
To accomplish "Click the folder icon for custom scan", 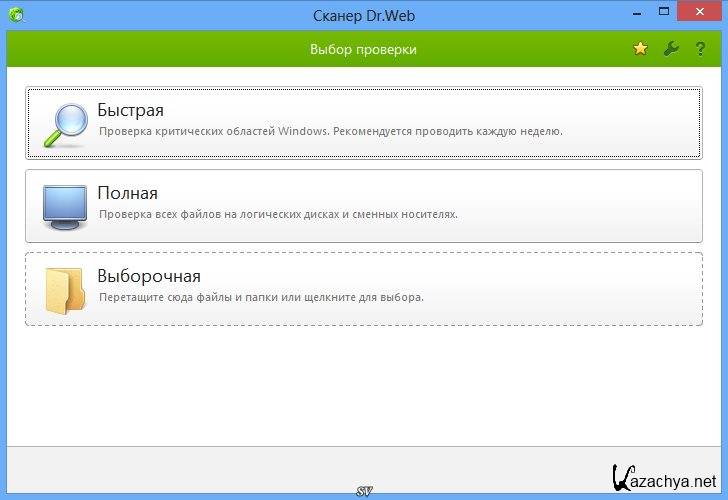I will [x=63, y=290].
